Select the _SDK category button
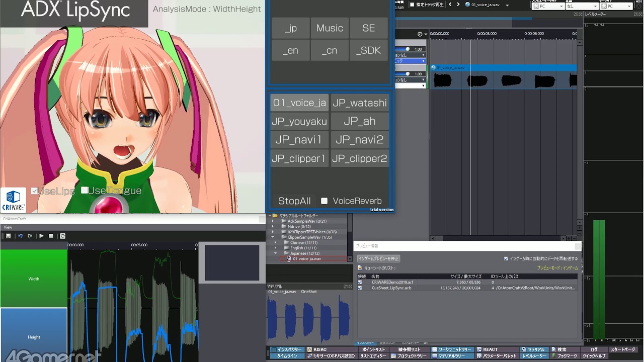 click(x=369, y=50)
